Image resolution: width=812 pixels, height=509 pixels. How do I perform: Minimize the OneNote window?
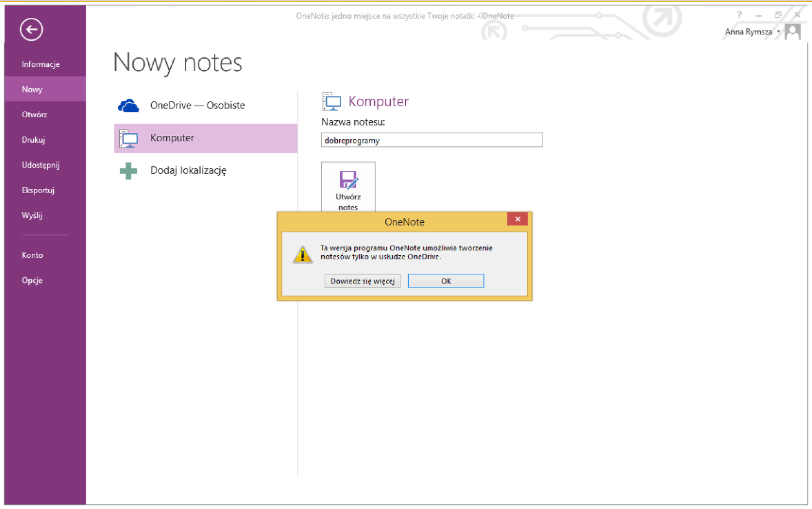pyautogui.click(x=758, y=15)
